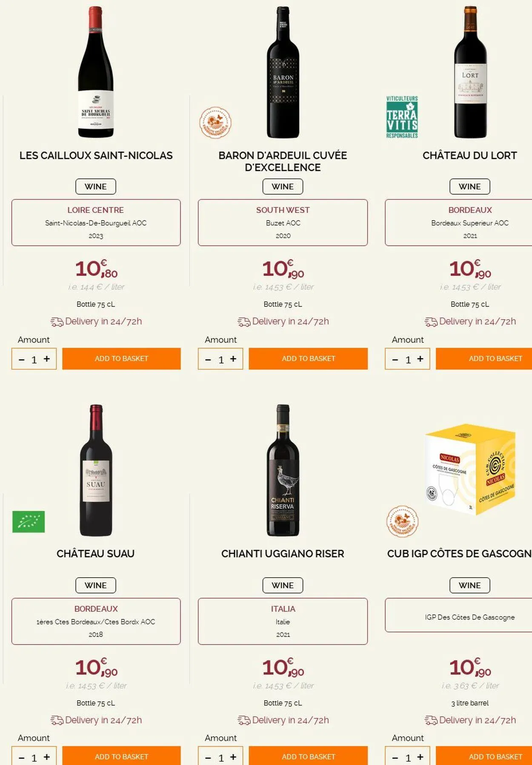Click the Cub Côtes de Gascogne box image

(470, 468)
